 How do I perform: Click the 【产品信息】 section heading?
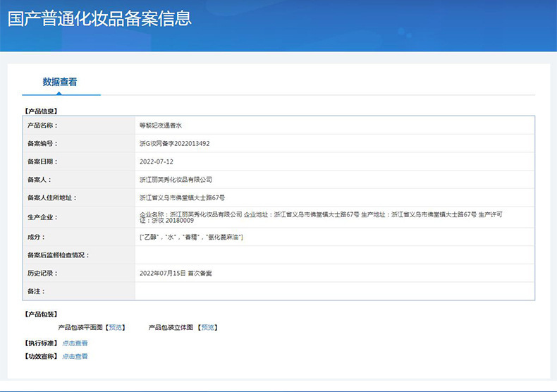click(x=41, y=111)
